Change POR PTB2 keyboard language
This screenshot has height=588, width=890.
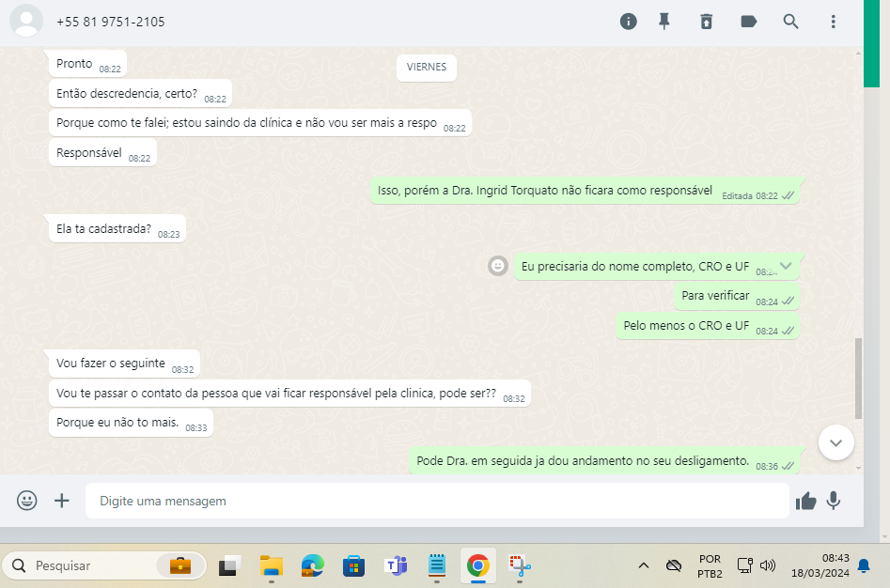pos(710,565)
